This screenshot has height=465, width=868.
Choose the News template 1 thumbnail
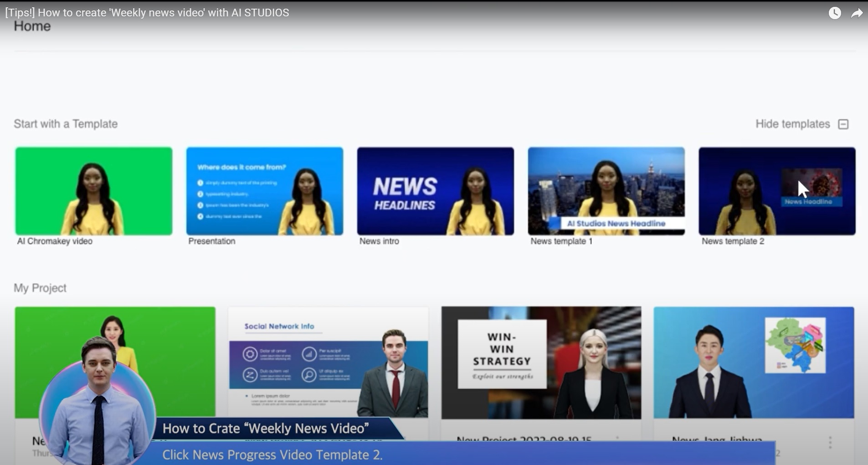coord(606,191)
